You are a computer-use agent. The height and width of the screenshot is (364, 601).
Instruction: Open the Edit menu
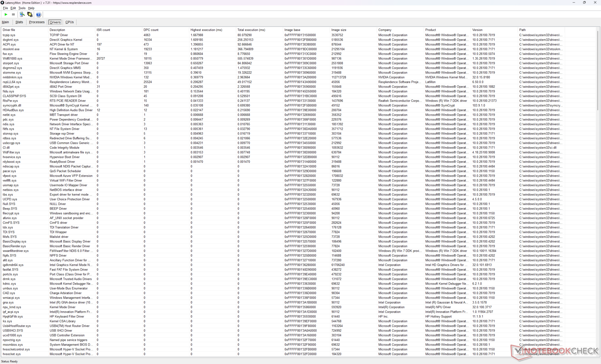coord(13,8)
